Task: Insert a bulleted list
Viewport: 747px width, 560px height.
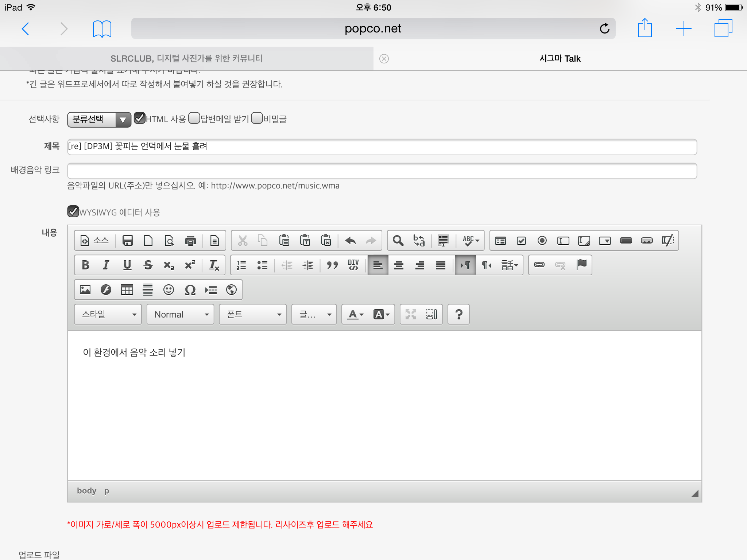Action: coord(262,265)
